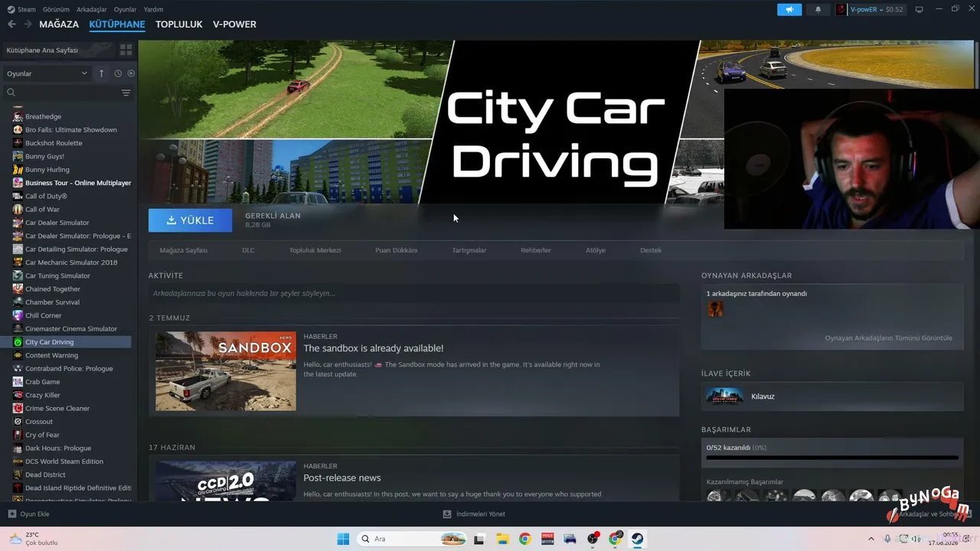Open the Steam announcements megaphone button
Viewport: 980px width, 551px height.
(x=789, y=9)
